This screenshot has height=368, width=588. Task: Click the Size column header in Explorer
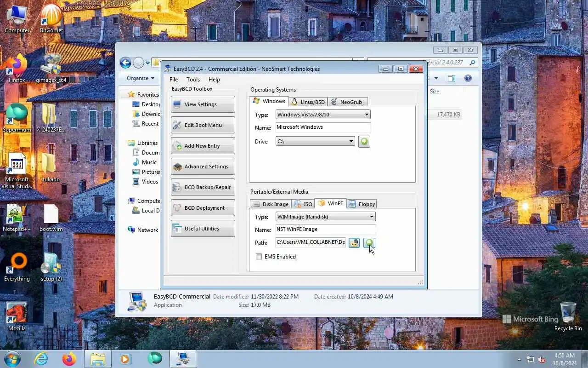(435, 92)
